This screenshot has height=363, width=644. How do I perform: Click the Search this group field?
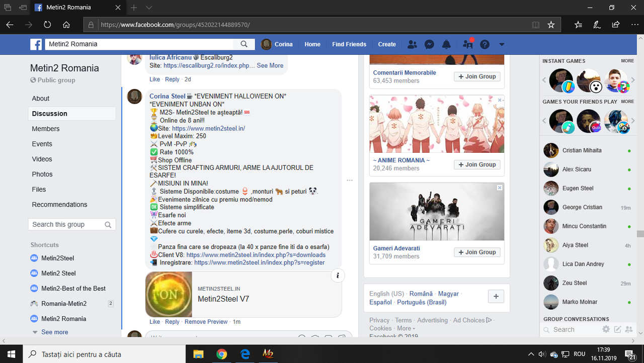coord(72,224)
